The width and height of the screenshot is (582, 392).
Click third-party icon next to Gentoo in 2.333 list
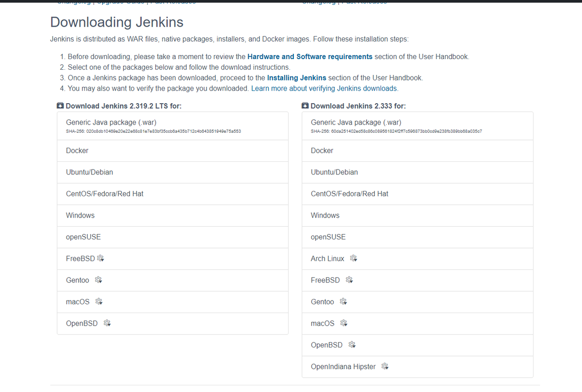343,301
